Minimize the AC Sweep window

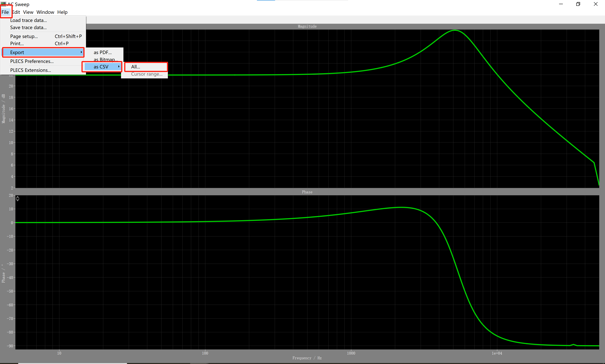(561, 4)
